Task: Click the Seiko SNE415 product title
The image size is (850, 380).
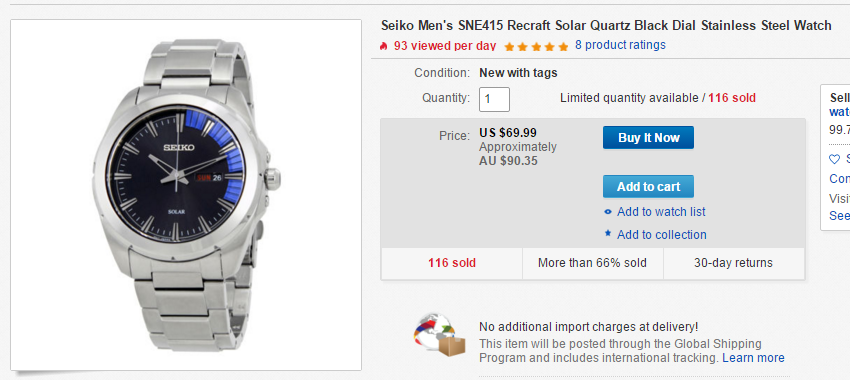Action: click(x=606, y=25)
